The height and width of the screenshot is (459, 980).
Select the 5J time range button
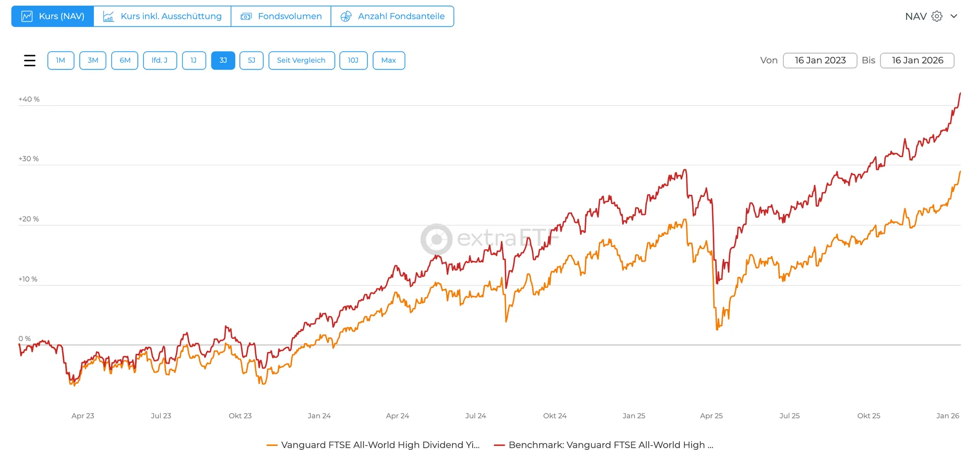click(x=252, y=60)
